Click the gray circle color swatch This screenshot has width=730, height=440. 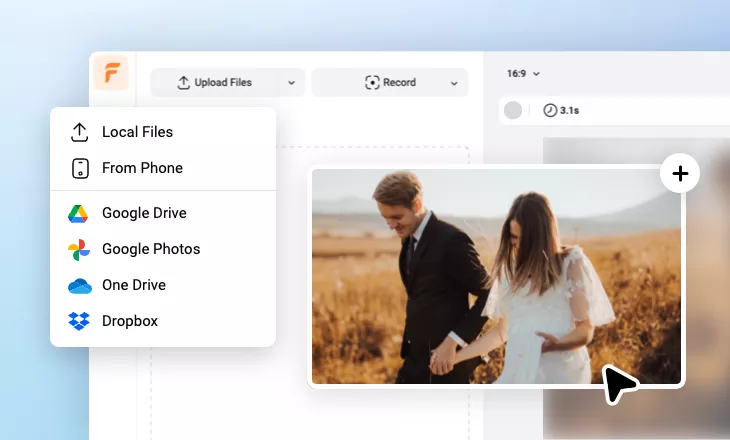click(x=513, y=110)
